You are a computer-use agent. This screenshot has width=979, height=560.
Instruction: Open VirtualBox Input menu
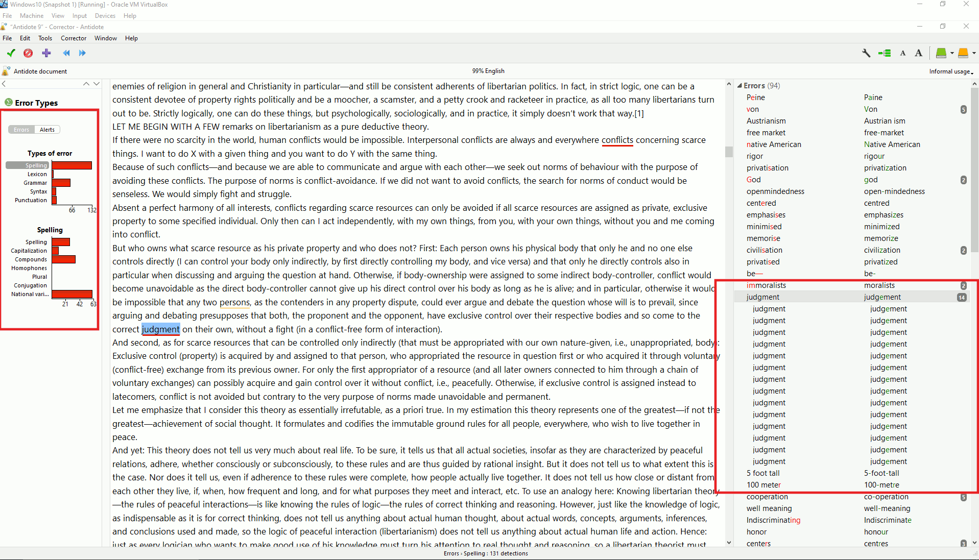coord(80,16)
